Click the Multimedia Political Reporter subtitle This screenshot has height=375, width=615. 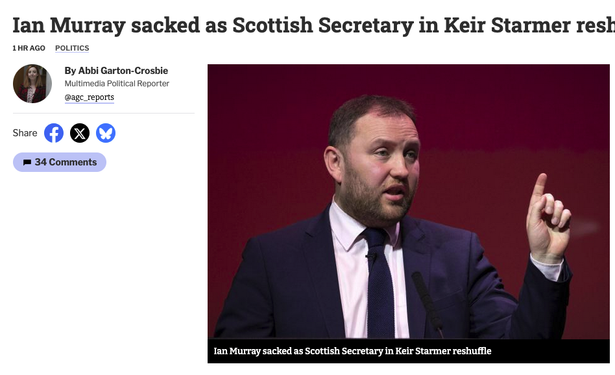click(x=117, y=84)
